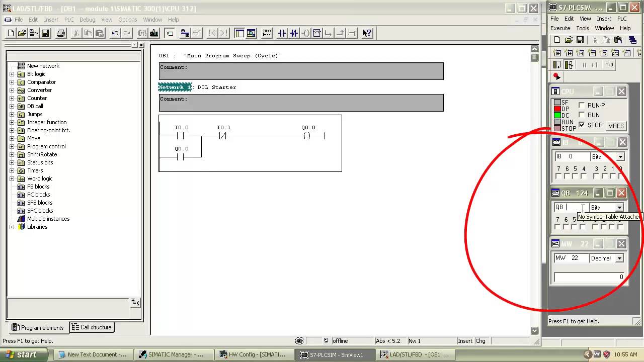Screen dimensions: 644x362
Task: Open PLC menu in LAD editor
Action: click(69, 20)
